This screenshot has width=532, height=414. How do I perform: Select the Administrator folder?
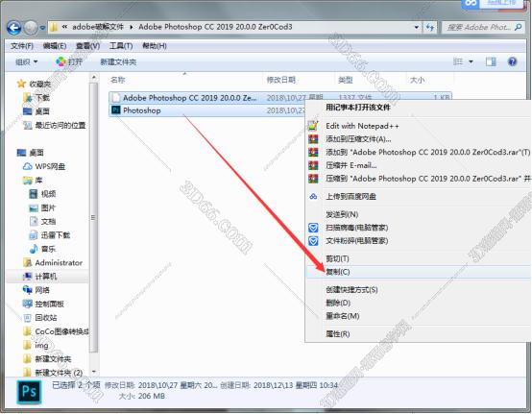click(x=53, y=262)
